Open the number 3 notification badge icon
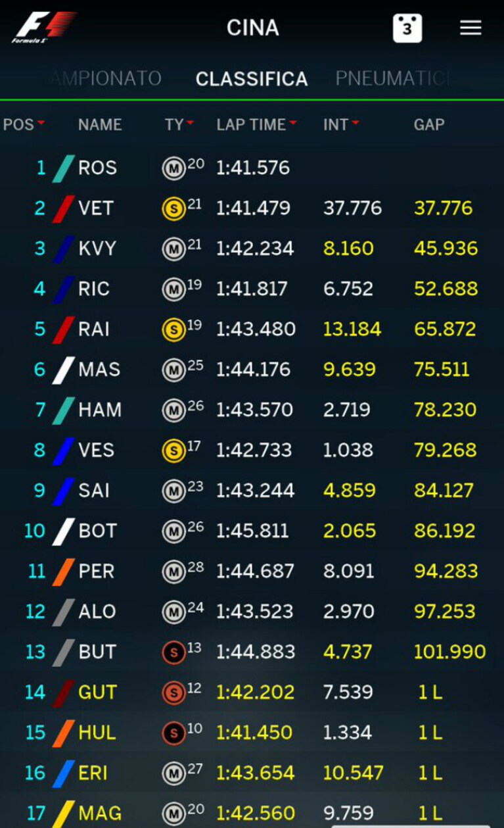The height and width of the screenshot is (828, 504). click(407, 28)
